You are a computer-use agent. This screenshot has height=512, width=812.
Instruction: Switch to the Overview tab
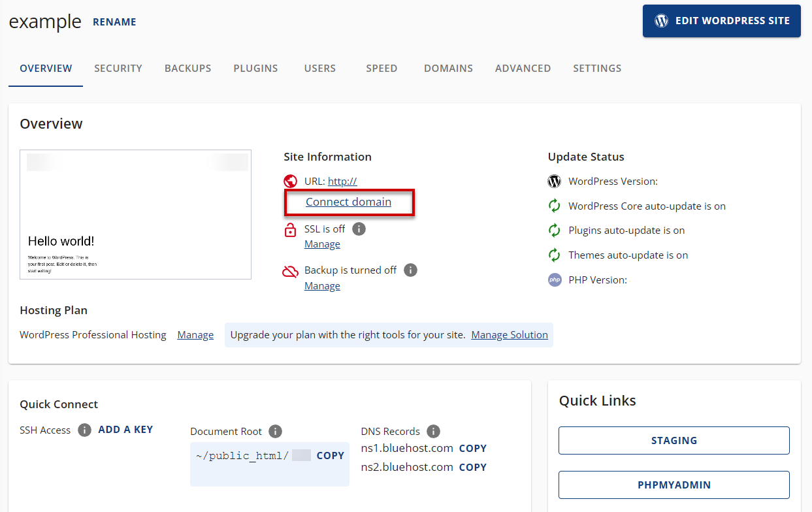tap(46, 68)
